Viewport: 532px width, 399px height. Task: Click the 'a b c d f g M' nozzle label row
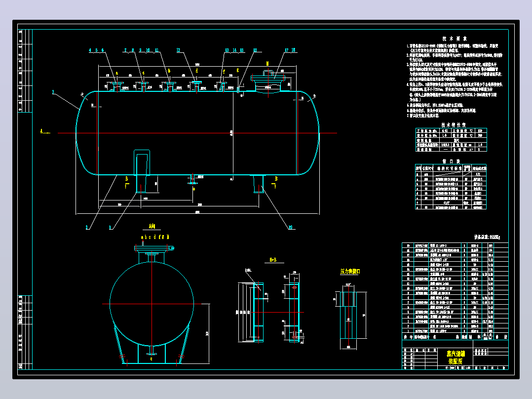pyautogui.click(x=155, y=237)
